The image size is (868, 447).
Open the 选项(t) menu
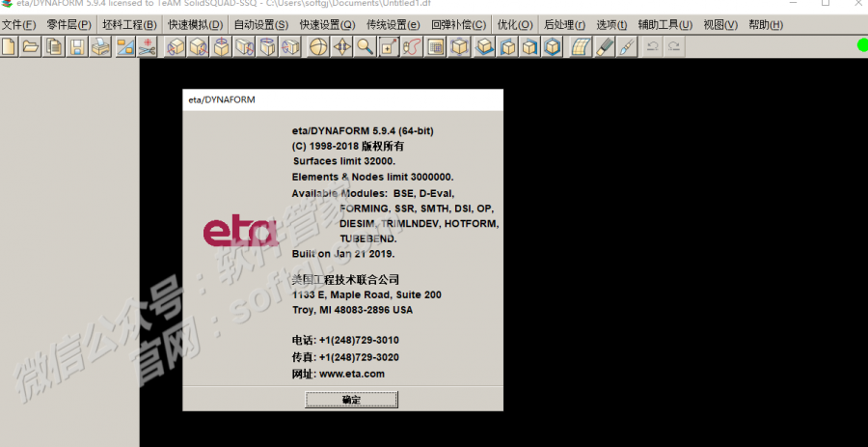(x=611, y=25)
